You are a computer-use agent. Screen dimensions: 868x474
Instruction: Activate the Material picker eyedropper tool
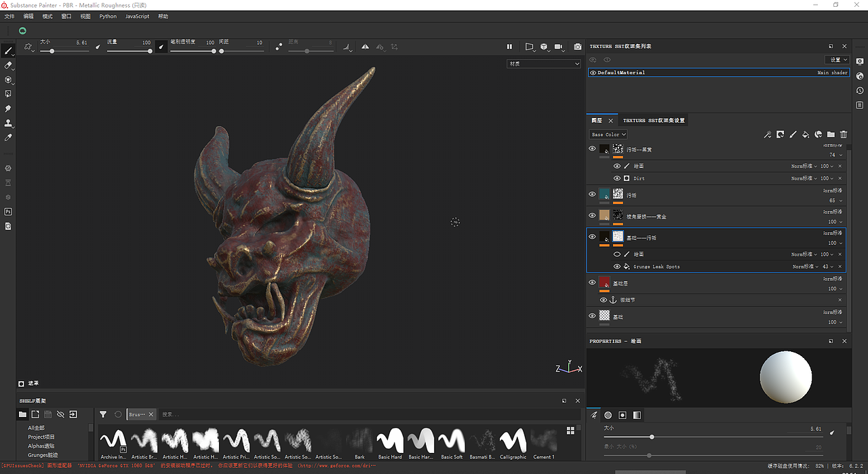click(8, 138)
